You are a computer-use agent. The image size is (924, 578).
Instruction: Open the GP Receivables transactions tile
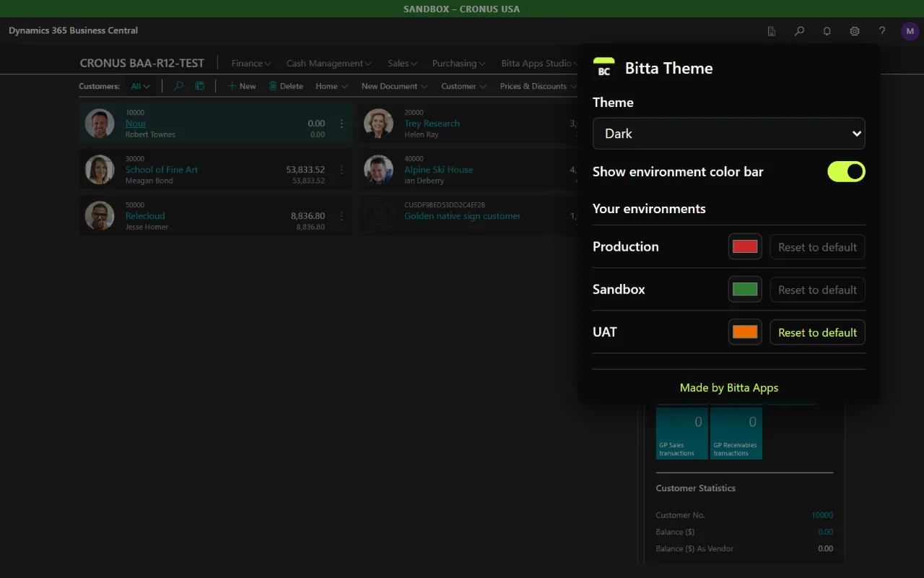click(736, 433)
